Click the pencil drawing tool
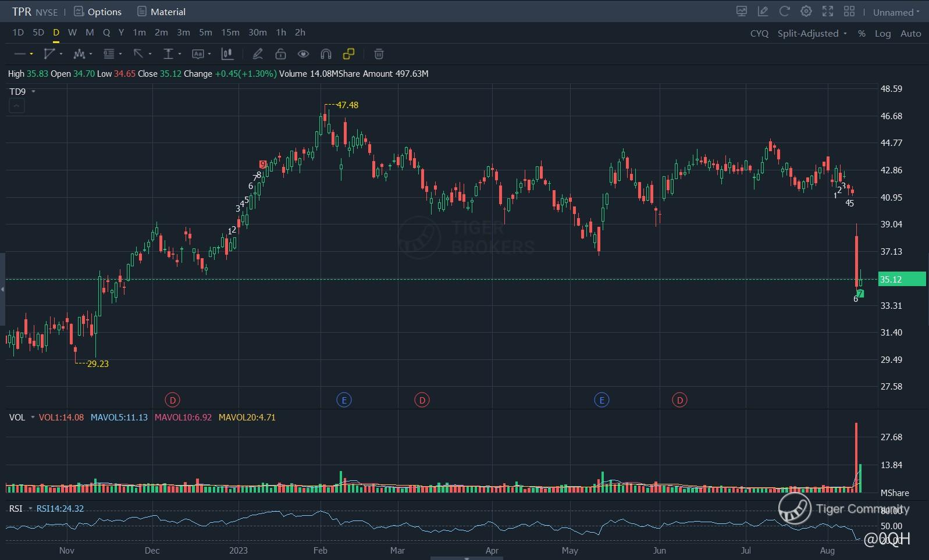Image resolution: width=929 pixels, height=560 pixels. pos(258,54)
